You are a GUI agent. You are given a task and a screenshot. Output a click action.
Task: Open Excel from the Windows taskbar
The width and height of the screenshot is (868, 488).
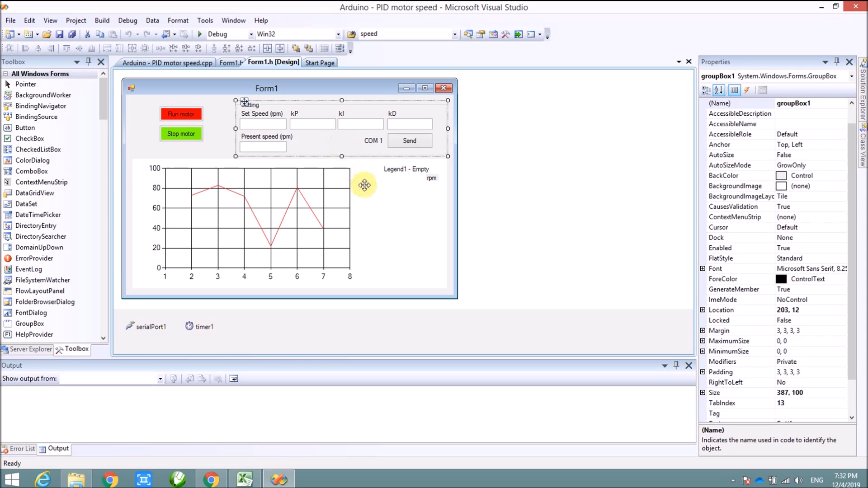(x=245, y=479)
